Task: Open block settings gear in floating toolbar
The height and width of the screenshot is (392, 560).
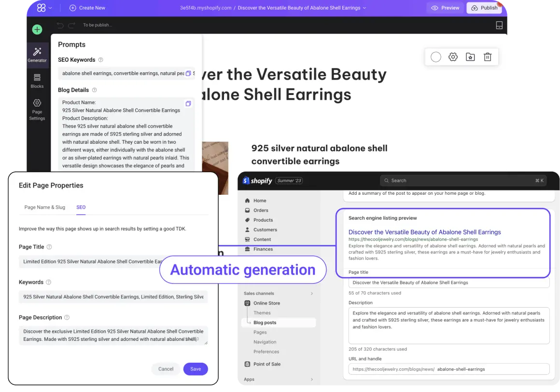Action: [453, 57]
